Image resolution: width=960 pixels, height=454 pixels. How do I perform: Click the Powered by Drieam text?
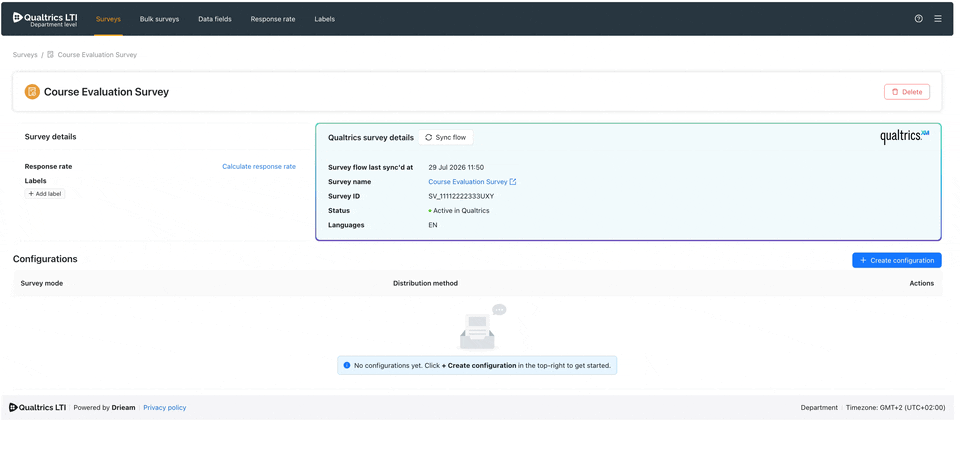point(105,407)
